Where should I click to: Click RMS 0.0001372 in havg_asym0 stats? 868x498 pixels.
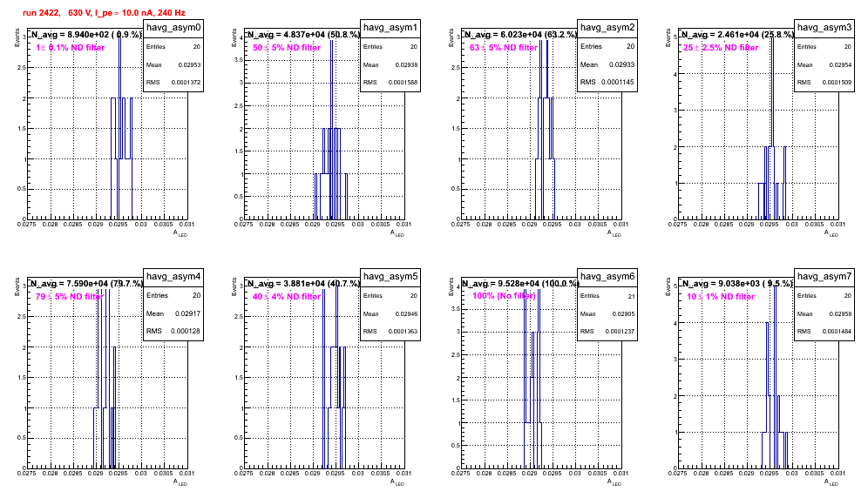(173, 83)
